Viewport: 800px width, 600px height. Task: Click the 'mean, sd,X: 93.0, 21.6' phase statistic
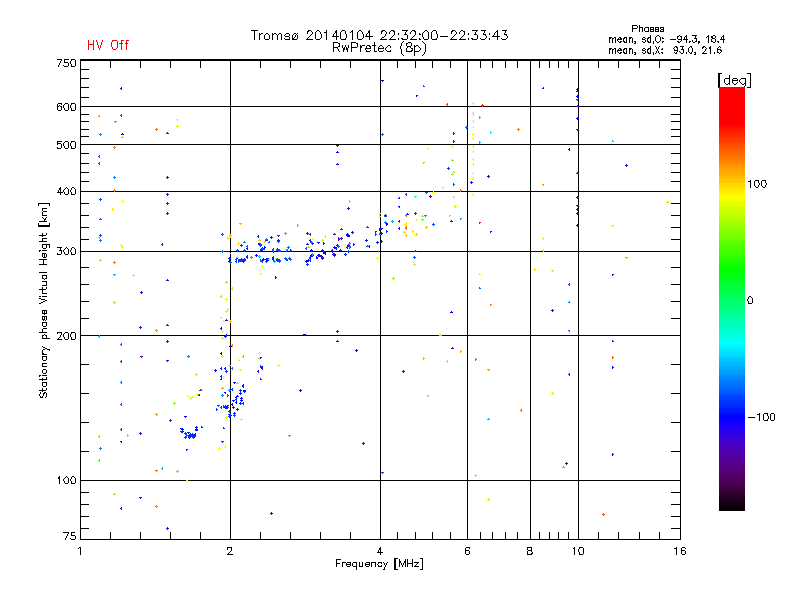[x=665, y=50]
